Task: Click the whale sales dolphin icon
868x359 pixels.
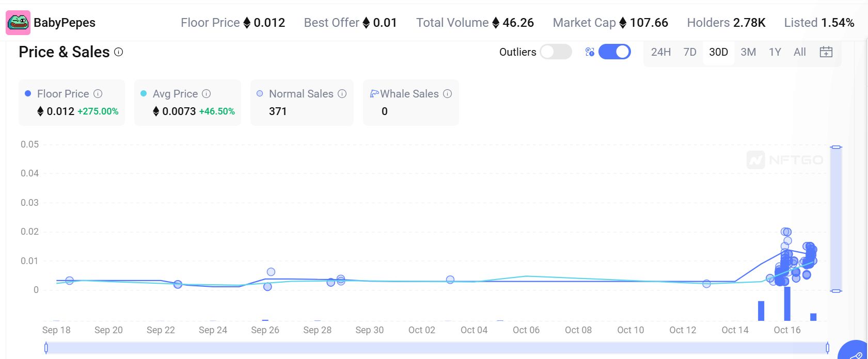Action: tap(374, 94)
